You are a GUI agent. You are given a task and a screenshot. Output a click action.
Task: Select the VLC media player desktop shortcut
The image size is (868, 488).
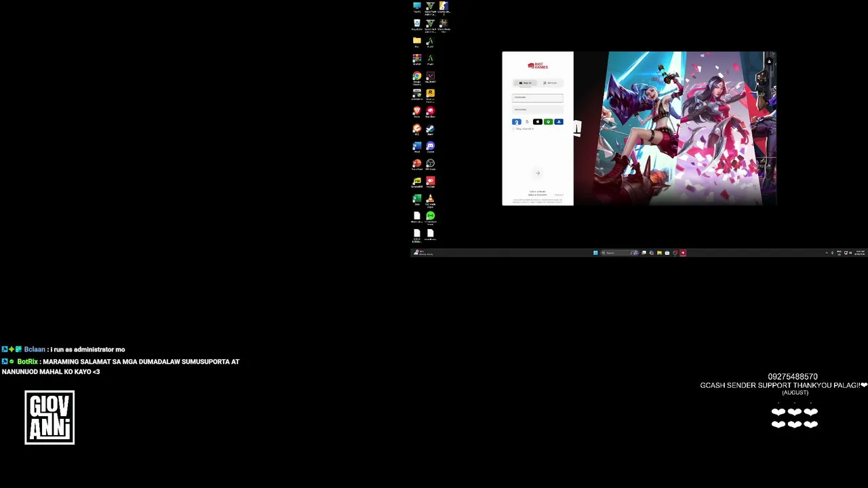tap(430, 200)
